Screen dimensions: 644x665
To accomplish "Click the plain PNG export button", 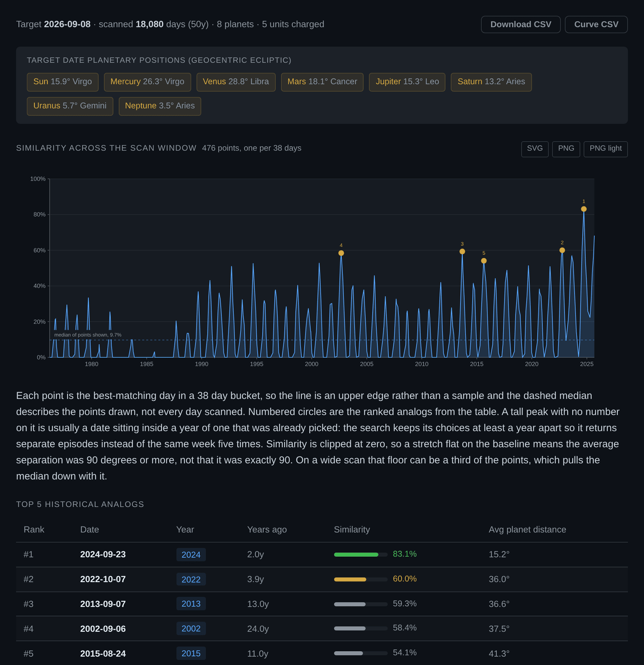I will [566, 149].
